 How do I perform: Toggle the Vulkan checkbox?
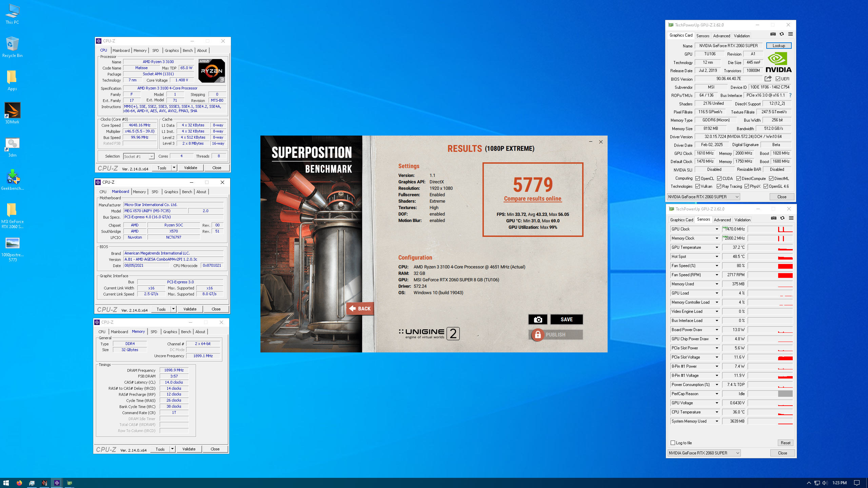pyautogui.click(x=697, y=186)
